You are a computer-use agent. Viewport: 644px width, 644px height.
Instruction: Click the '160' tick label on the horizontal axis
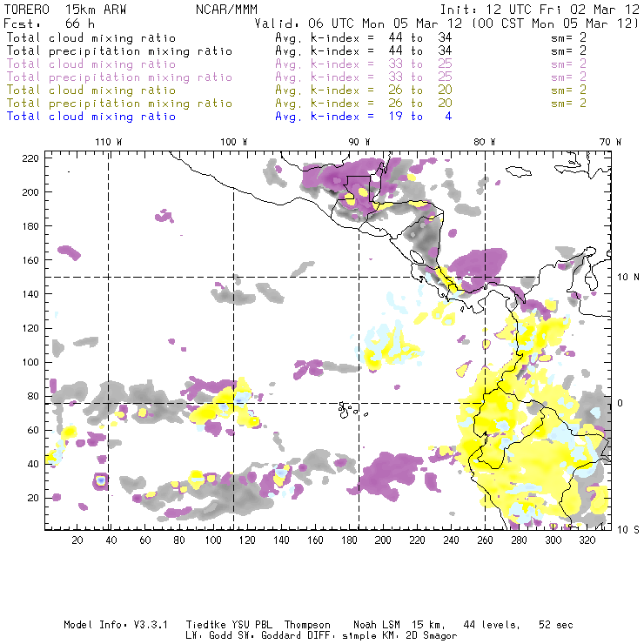point(315,540)
